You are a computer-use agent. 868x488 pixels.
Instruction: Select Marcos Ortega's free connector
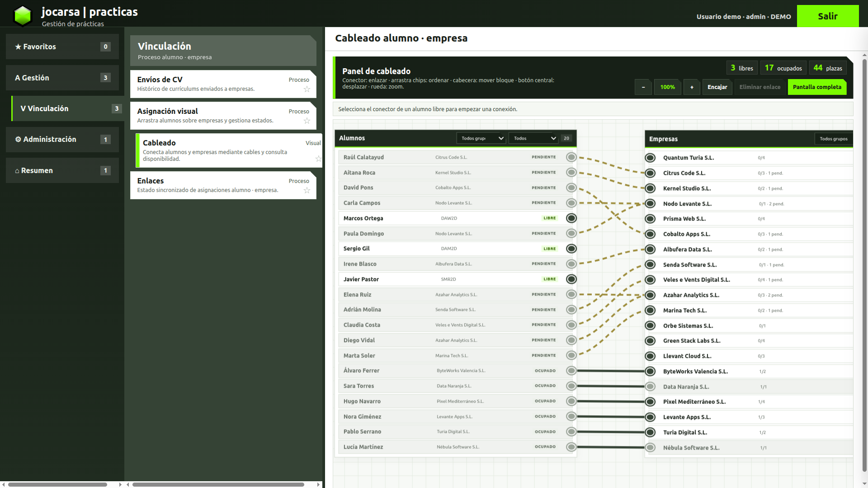click(x=571, y=218)
